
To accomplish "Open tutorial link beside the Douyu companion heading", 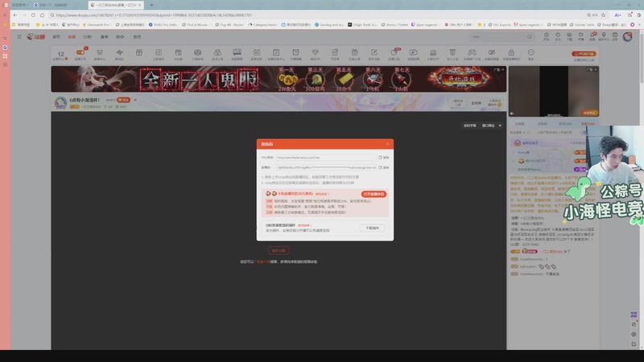I will [323, 194].
